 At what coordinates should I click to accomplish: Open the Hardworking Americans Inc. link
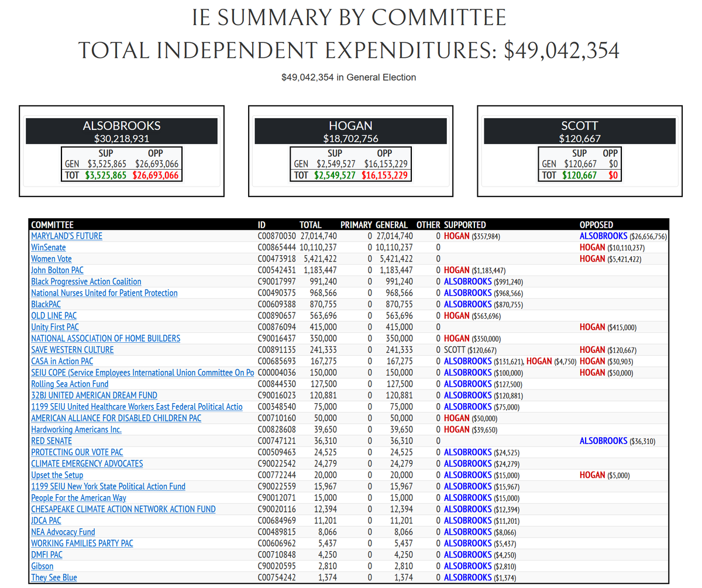point(76,430)
